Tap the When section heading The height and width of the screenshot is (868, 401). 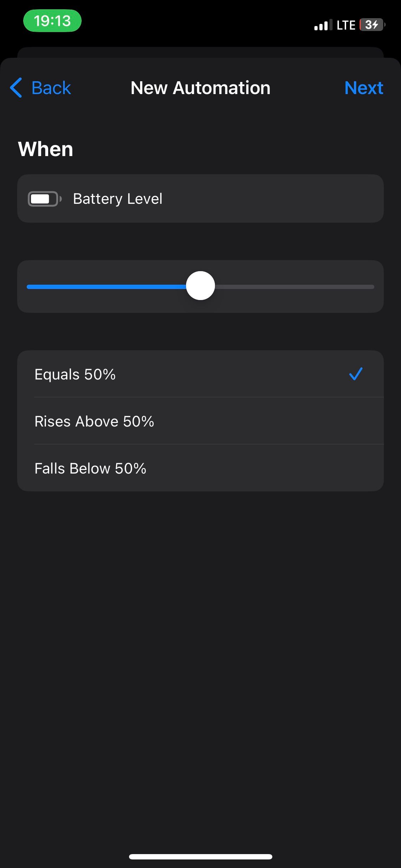[46, 149]
